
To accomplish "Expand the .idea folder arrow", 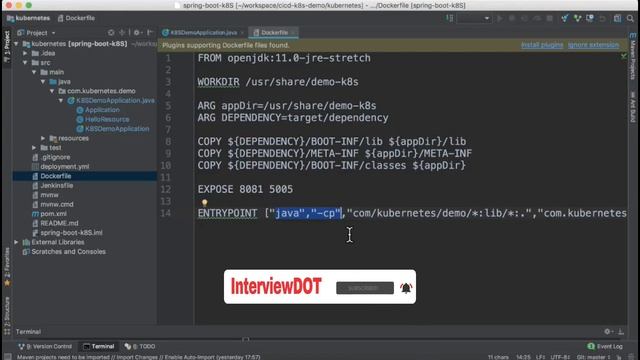I will 25,53.
